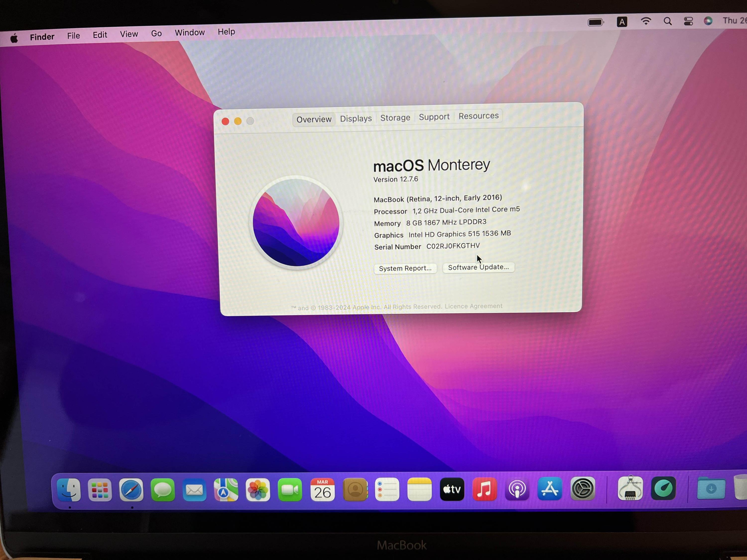
Task: Select the Overview tab
Action: [314, 119]
